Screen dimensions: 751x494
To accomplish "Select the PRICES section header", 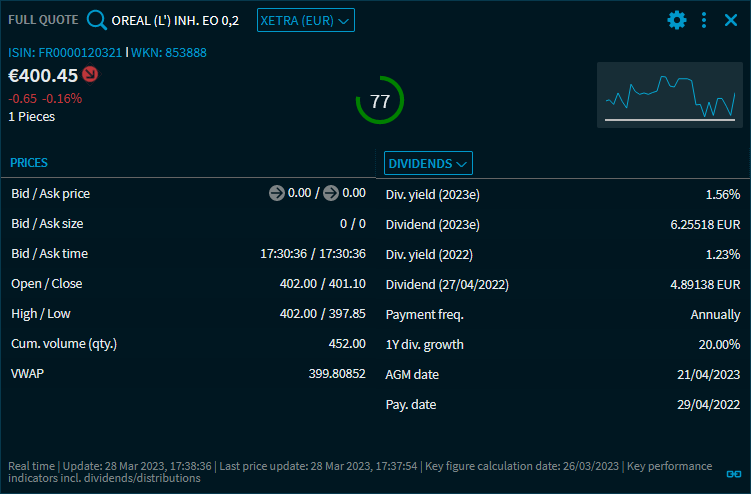I will pyautogui.click(x=29, y=162).
